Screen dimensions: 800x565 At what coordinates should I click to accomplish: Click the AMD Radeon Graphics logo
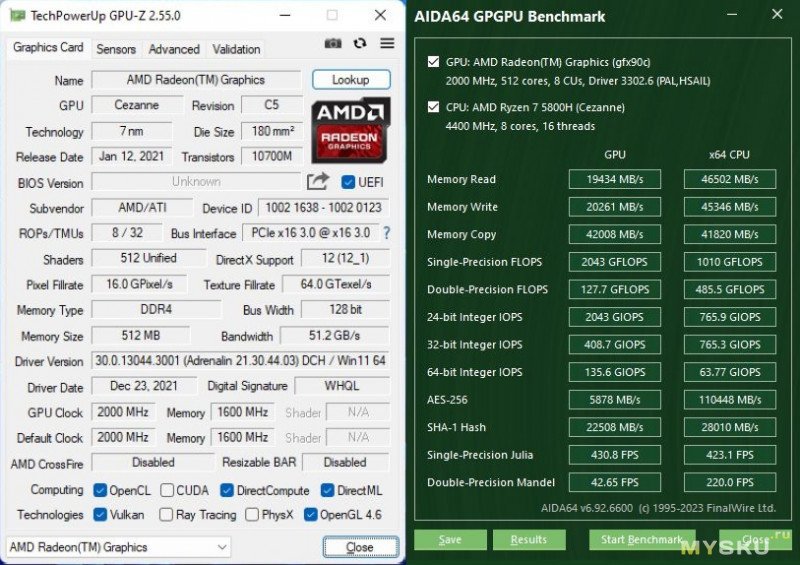click(351, 131)
